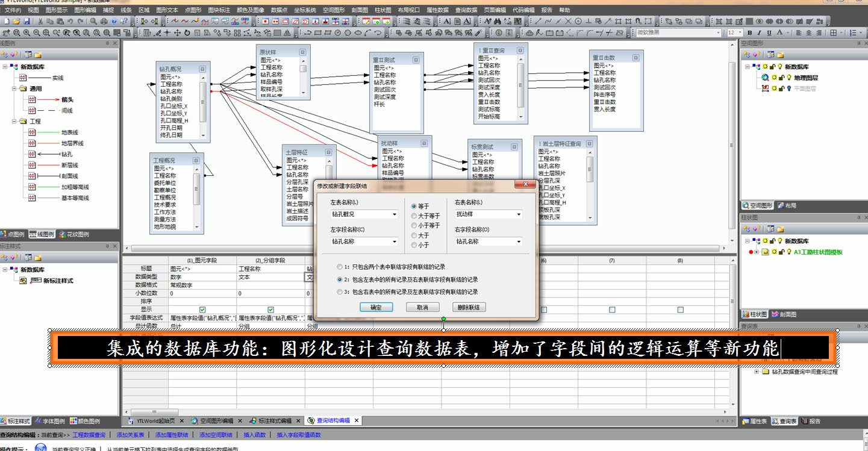Click the Underline U formatting icon

[769, 33]
